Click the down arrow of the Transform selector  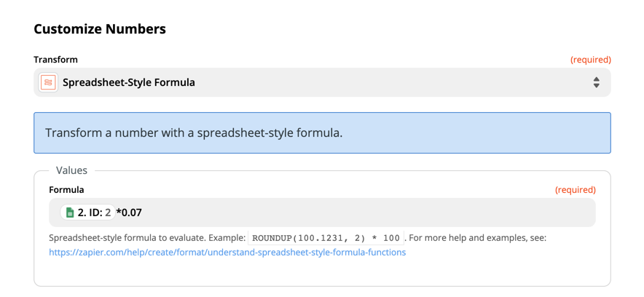pyautogui.click(x=597, y=86)
